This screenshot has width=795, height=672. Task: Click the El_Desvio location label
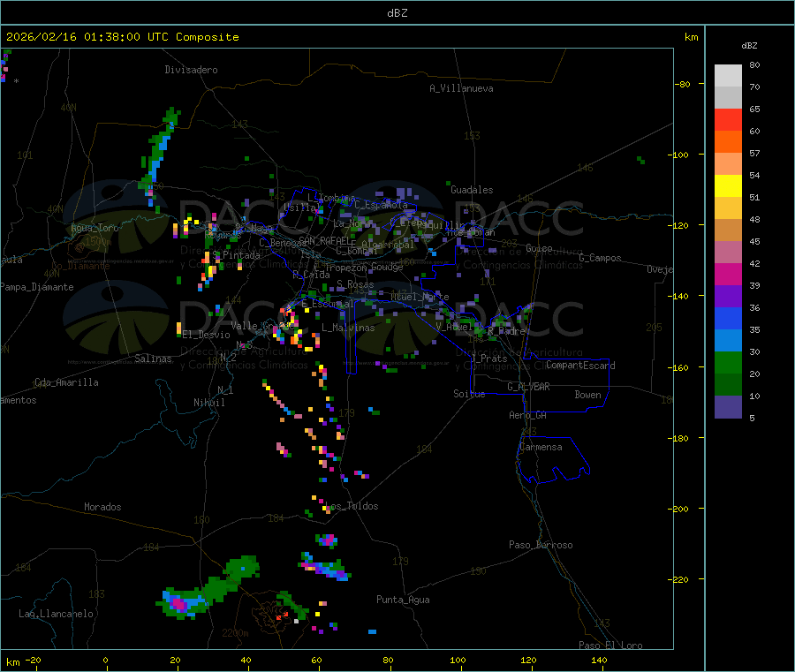[x=207, y=335]
